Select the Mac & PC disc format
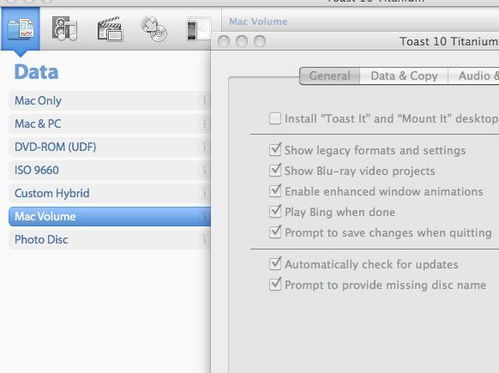The image size is (499, 373). 109,124
